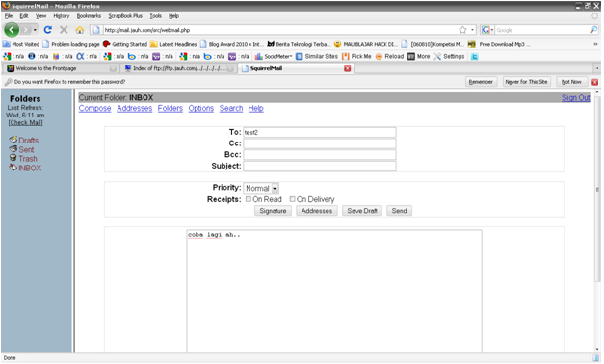Screen dimensions: 604x364
Task: Open the View menu
Action: coord(40,16)
